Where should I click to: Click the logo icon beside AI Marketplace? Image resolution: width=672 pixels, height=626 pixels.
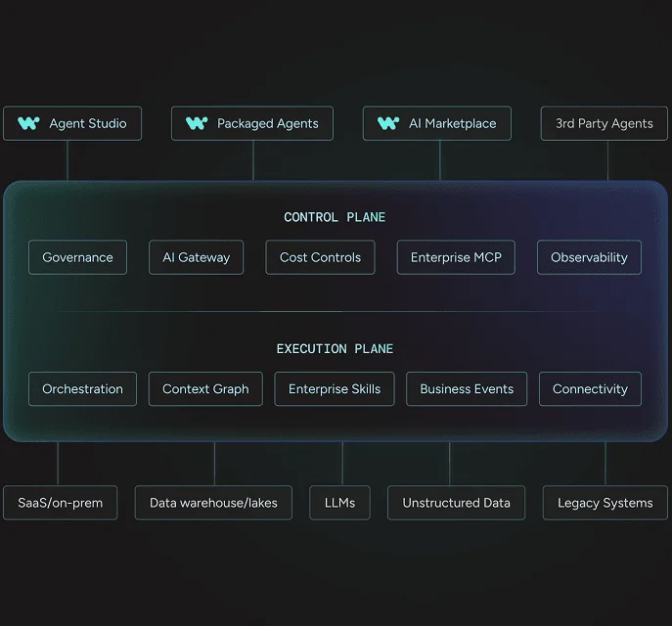[388, 123]
